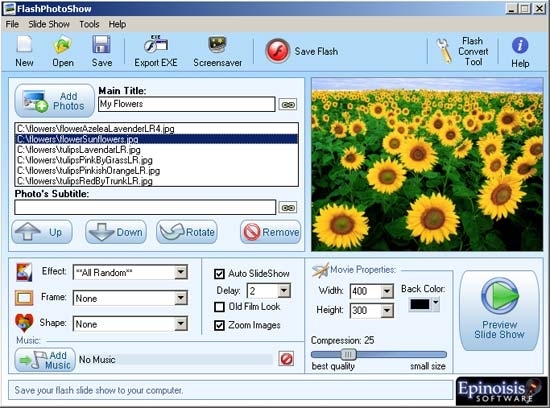550x408 pixels.
Task: Expand the Effect dropdown
Action: tap(181, 272)
